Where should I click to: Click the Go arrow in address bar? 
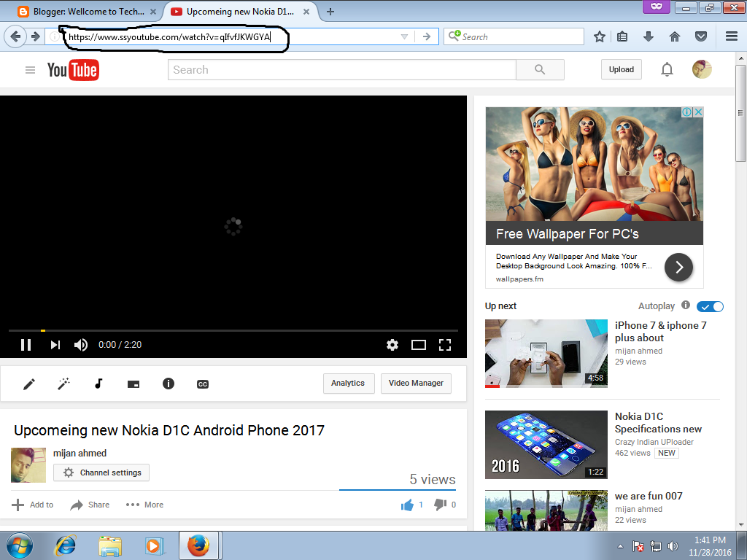point(427,36)
